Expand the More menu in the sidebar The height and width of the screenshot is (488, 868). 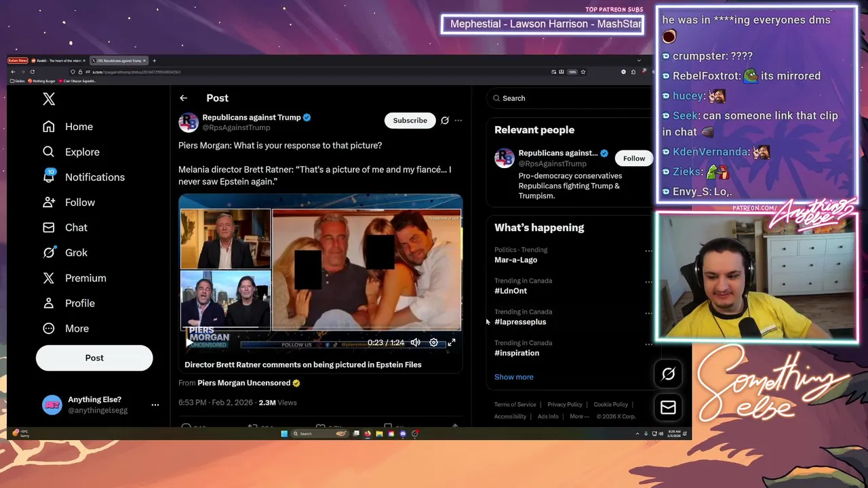pos(66,328)
